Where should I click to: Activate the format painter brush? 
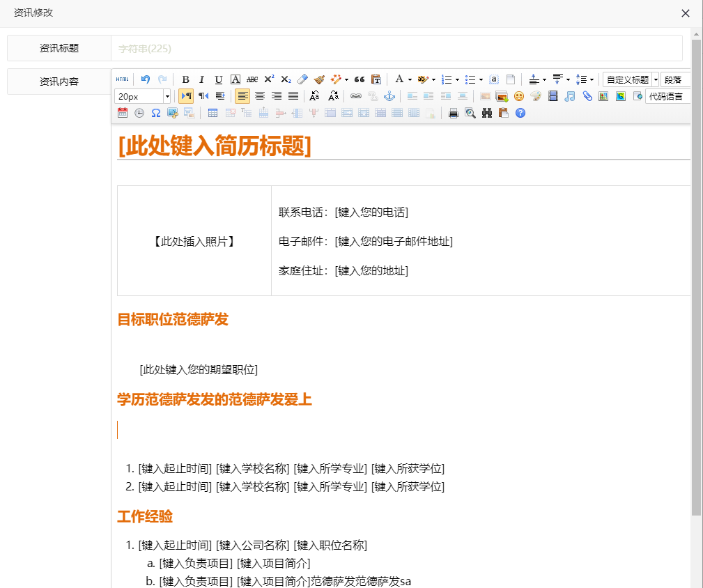pos(319,79)
